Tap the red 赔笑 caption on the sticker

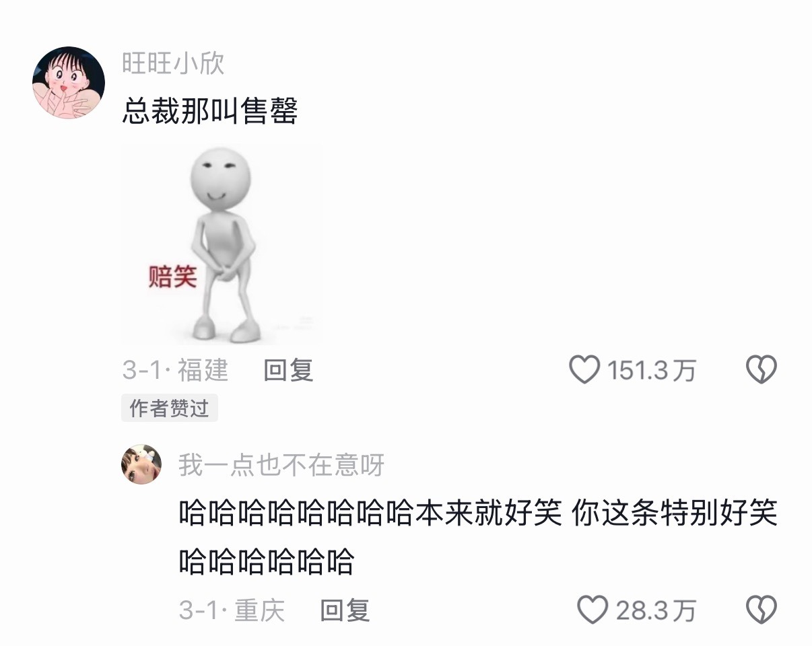tap(172, 276)
